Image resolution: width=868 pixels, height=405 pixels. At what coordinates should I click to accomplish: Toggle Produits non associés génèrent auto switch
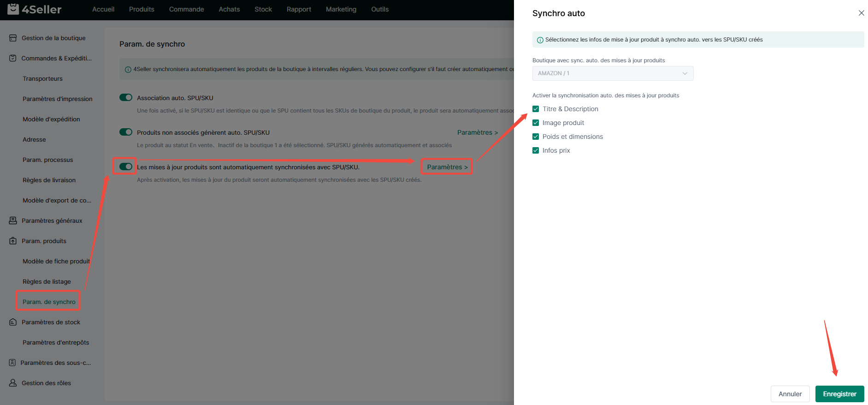click(126, 132)
